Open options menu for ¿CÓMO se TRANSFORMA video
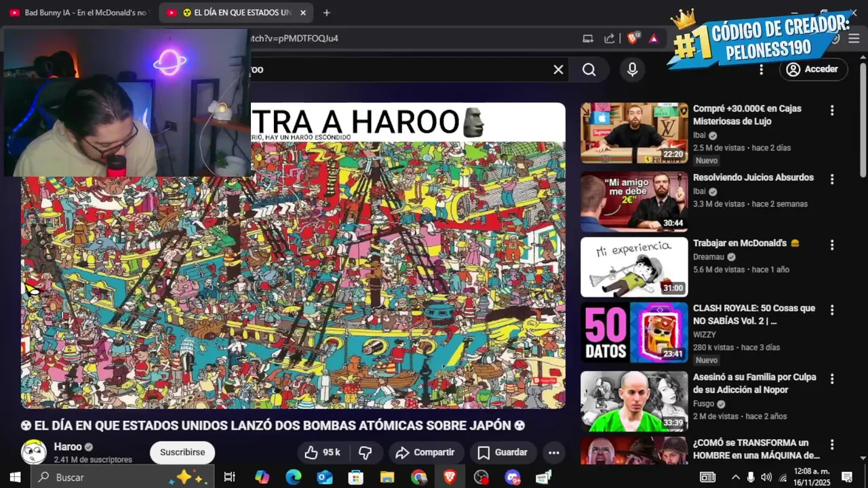The height and width of the screenshot is (488, 868). click(832, 445)
